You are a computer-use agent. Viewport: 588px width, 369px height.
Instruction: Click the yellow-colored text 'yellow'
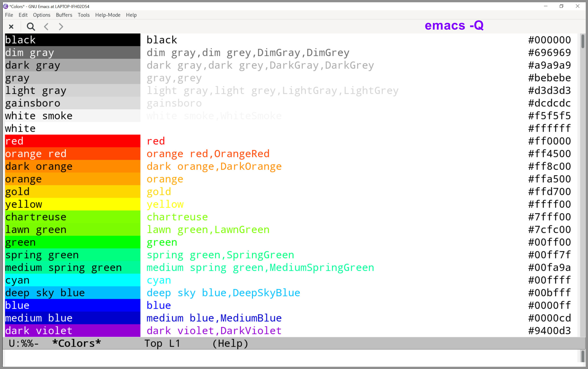coord(165,205)
